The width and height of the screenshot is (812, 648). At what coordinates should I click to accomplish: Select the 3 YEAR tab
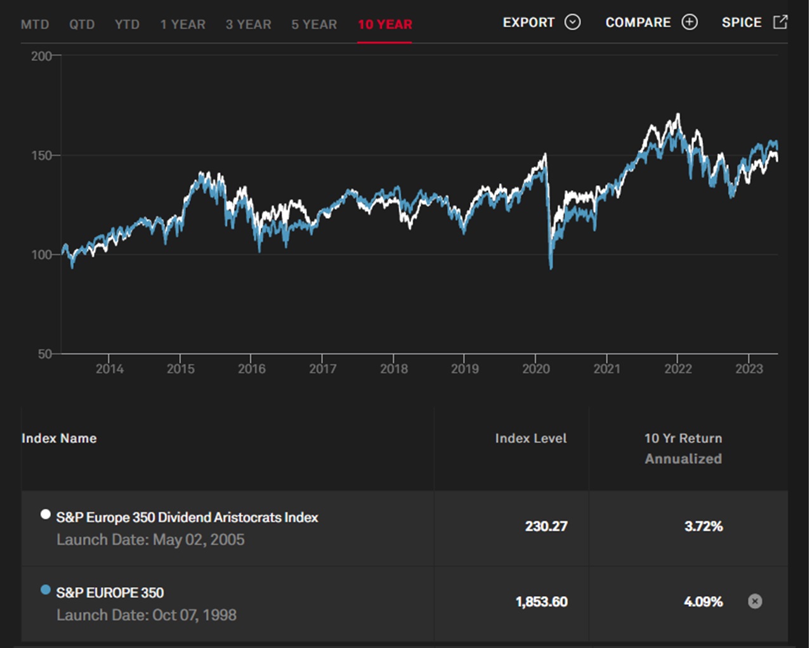click(x=248, y=25)
